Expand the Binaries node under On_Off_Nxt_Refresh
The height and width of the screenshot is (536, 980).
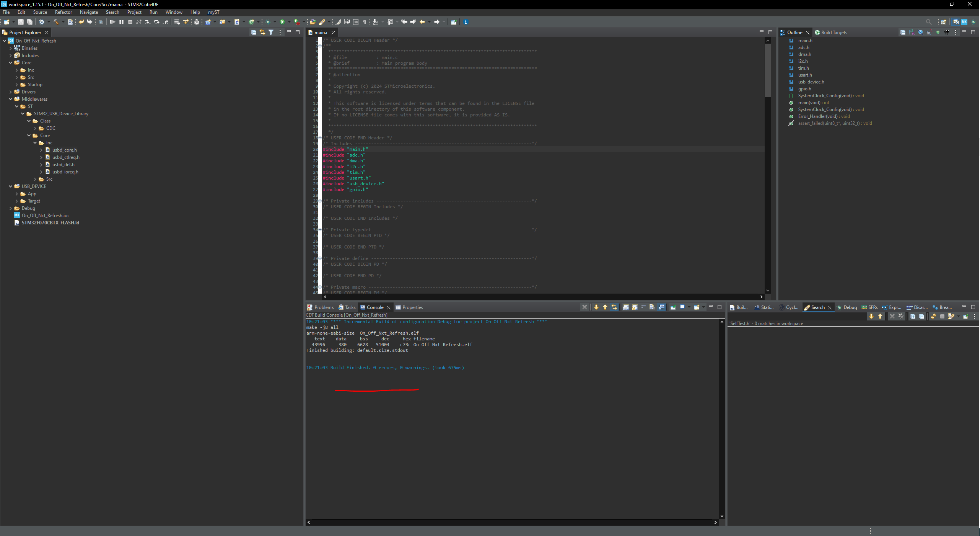coord(10,48)
